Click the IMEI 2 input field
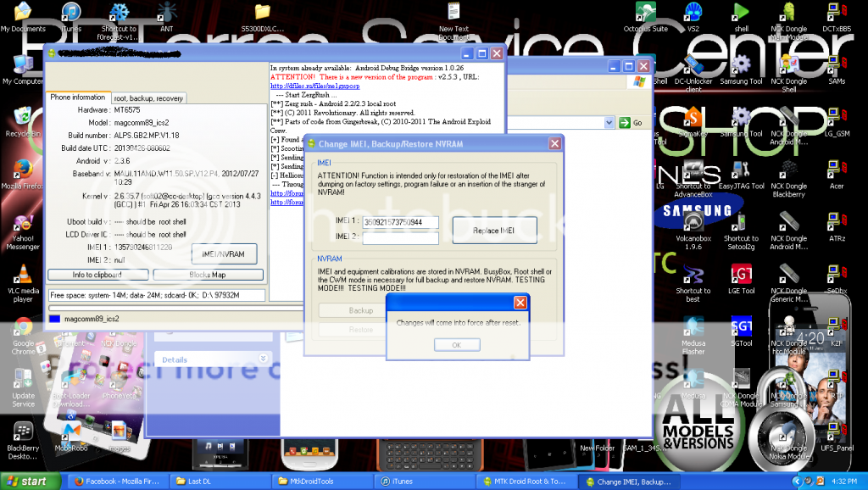Screen dimensions: 868x490 tap(400, 239)
